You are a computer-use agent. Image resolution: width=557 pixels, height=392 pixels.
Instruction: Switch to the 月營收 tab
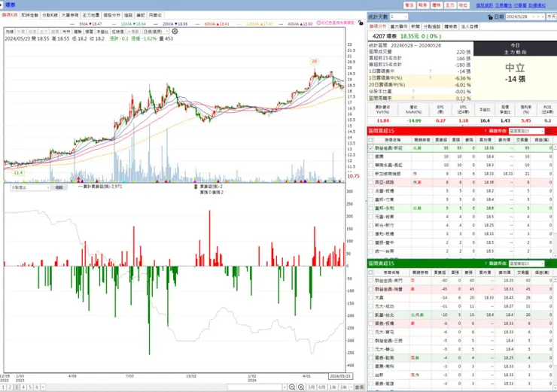[x=155, y=15]
